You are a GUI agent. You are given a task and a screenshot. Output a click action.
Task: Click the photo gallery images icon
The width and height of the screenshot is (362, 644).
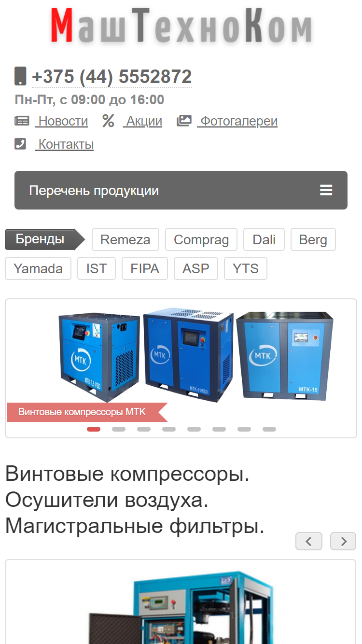click(184, 121)
